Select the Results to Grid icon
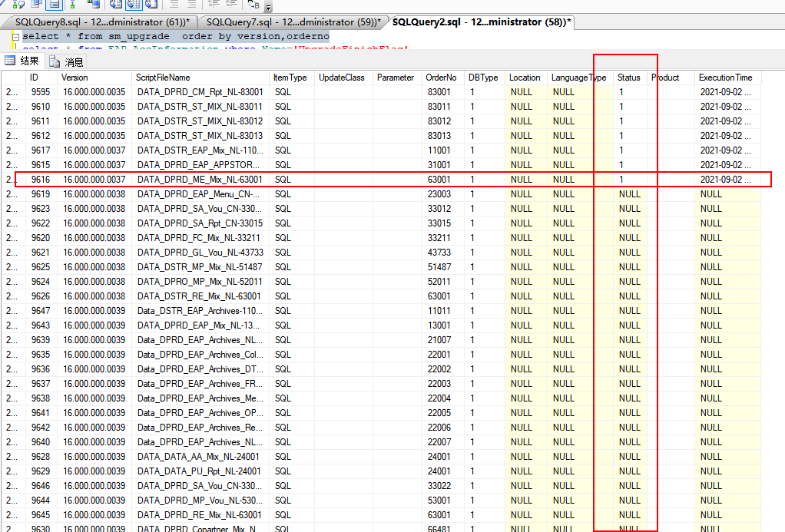Screen dimensions: 785x532 tap(134, 4)
